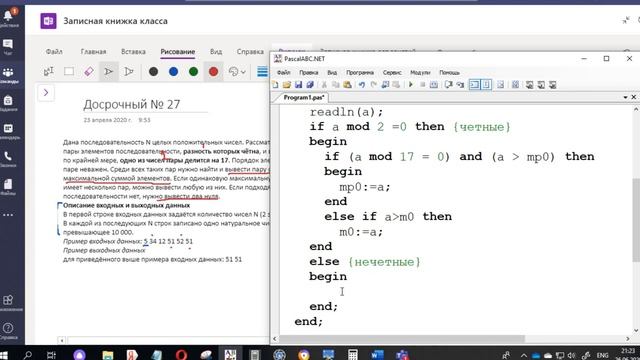Create a new file in PascalABC.NET toolbar
Image resolution: width=640 pixels, height=360 pixels.
click(276, 84)
